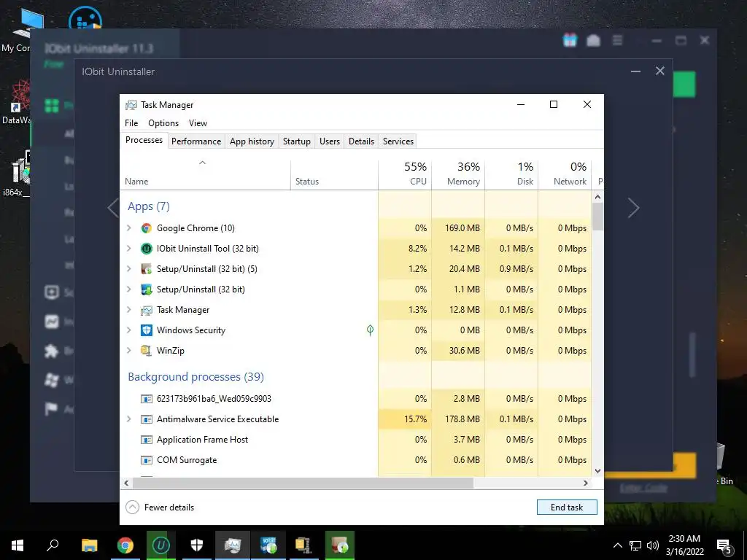Open Windows Security taskbar shield
The image size is (747, 560).
point(197,545)
